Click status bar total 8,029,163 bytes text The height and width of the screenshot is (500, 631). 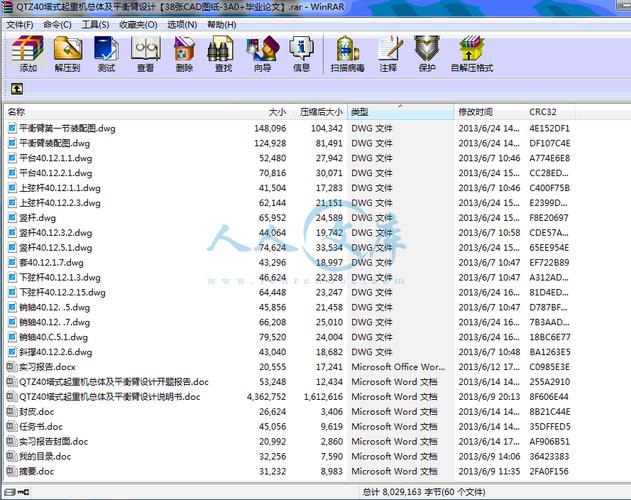pos(424,492)
